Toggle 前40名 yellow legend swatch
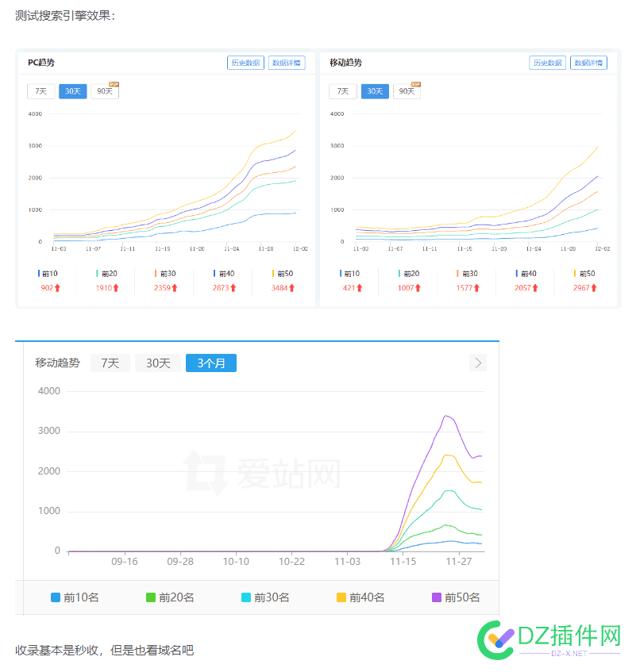 click(341, 597)
